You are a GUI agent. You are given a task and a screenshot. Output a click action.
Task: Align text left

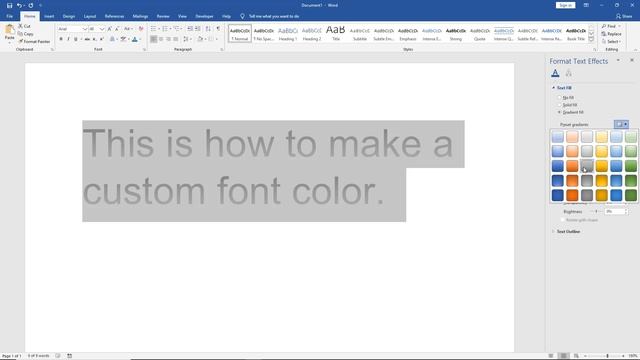[x=153, y=39]
